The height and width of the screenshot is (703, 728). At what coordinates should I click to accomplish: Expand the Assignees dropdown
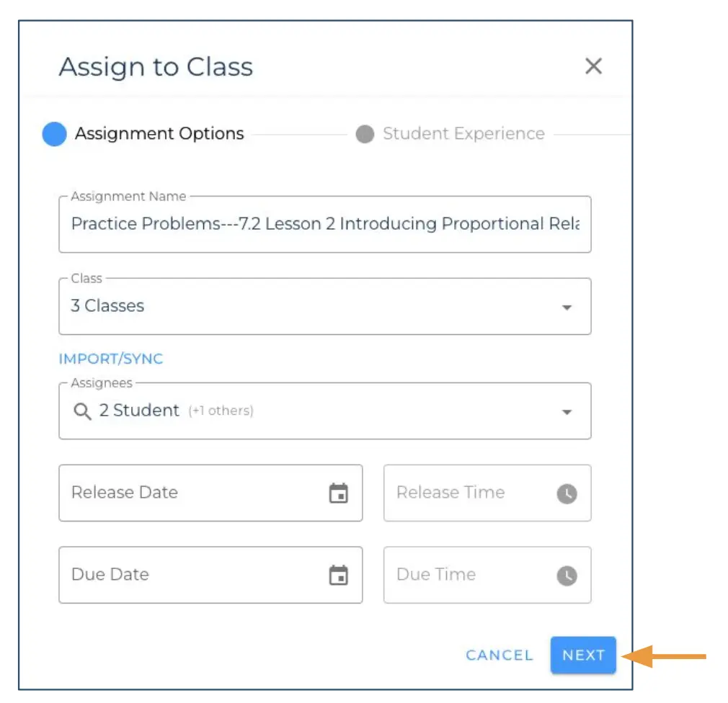pyautogui.click(x=324, y=411)
